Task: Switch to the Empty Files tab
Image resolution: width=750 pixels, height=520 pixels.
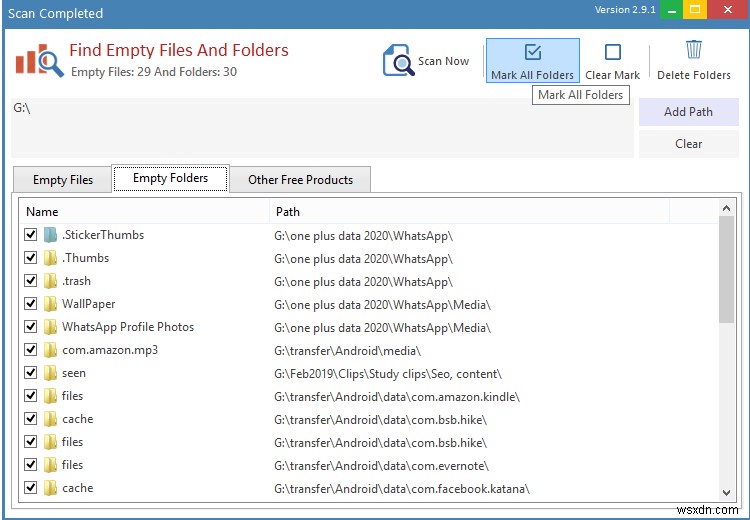Action: point(63,180)
